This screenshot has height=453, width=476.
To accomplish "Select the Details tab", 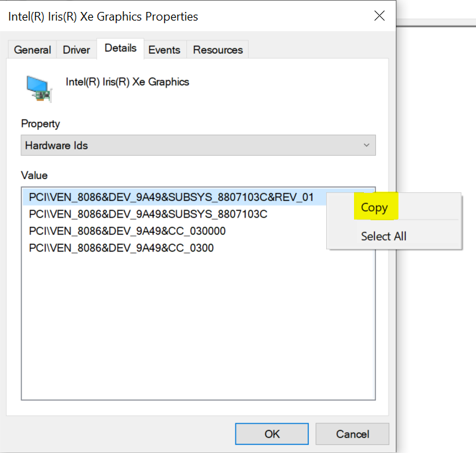I will tap(120, 48).
